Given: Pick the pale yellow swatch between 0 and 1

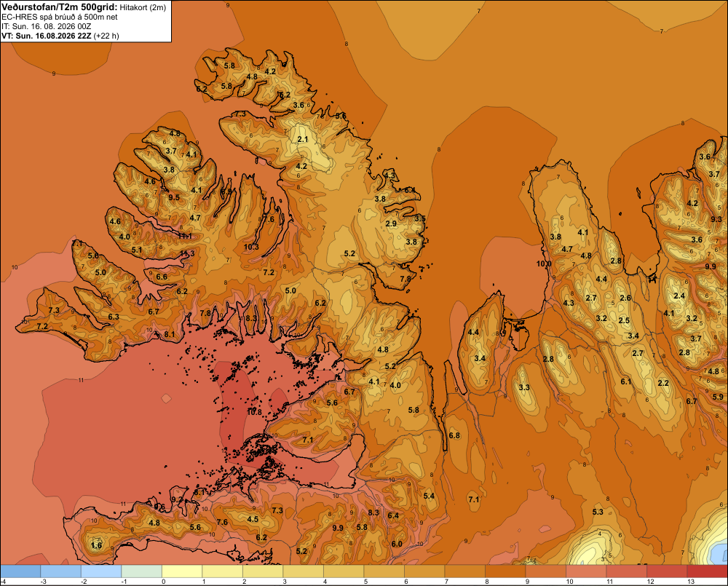Looking at the screenshot, I should click(x=182, y=571).
